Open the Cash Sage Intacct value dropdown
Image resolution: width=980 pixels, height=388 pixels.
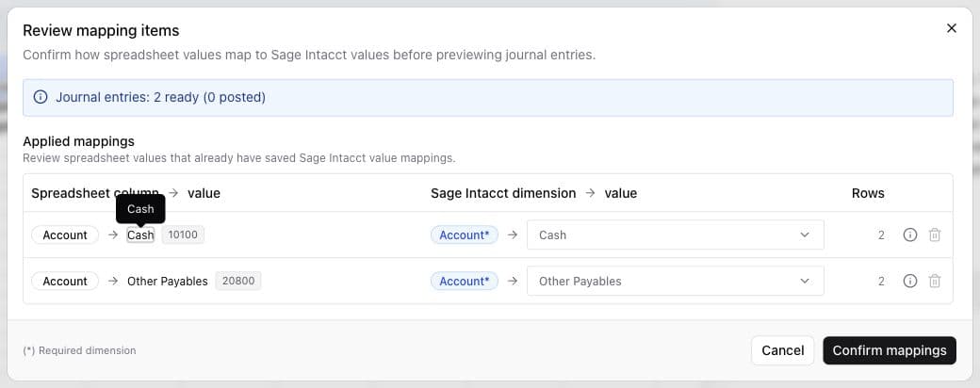675,234
